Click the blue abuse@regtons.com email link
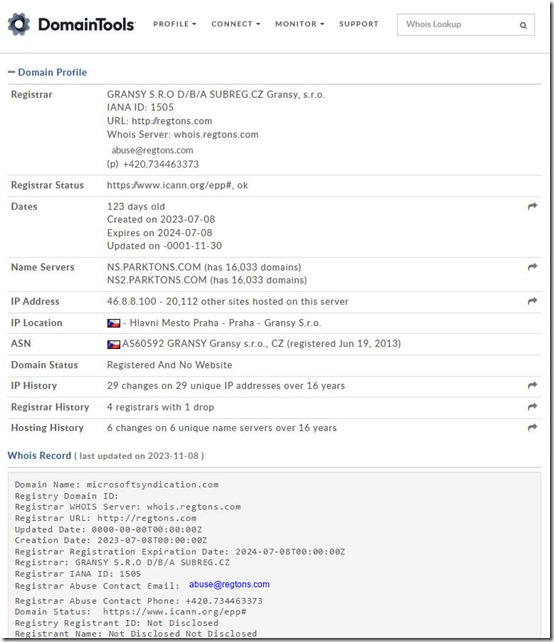The image size is (554, 642). pyautogui.click(x=229, y=584)
